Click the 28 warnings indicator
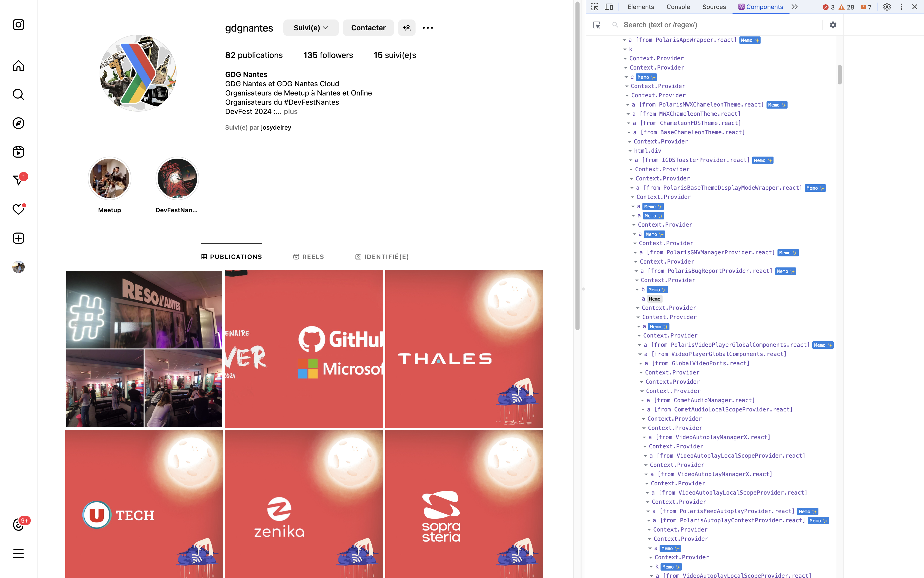This screenshot has height=578, width=924. pyautogui.click(x=846, y=7)
